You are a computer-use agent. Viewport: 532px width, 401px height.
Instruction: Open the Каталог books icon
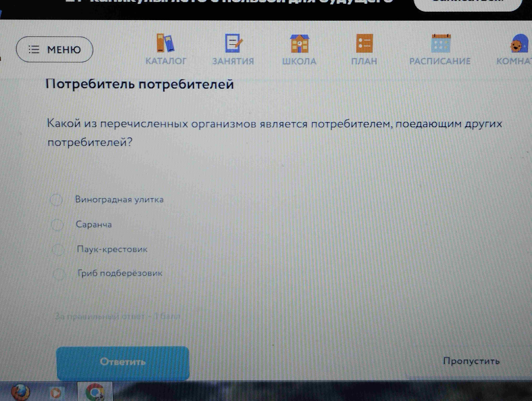click(x=165, y=43)
